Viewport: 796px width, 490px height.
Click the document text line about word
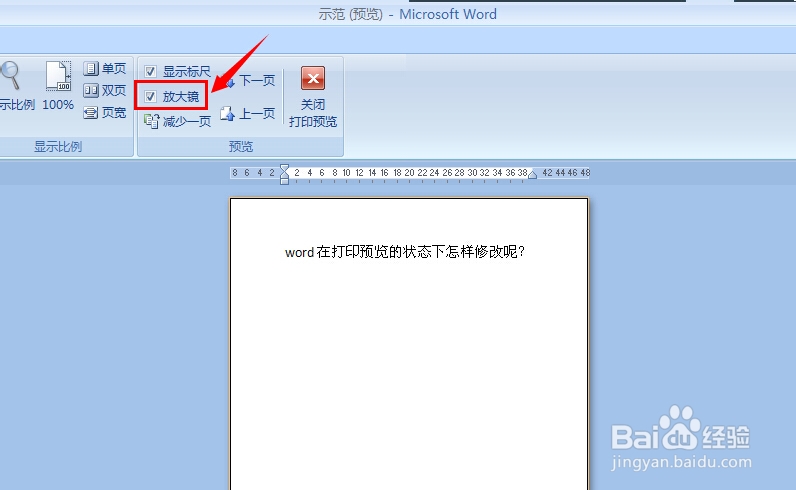pos(405,252)
